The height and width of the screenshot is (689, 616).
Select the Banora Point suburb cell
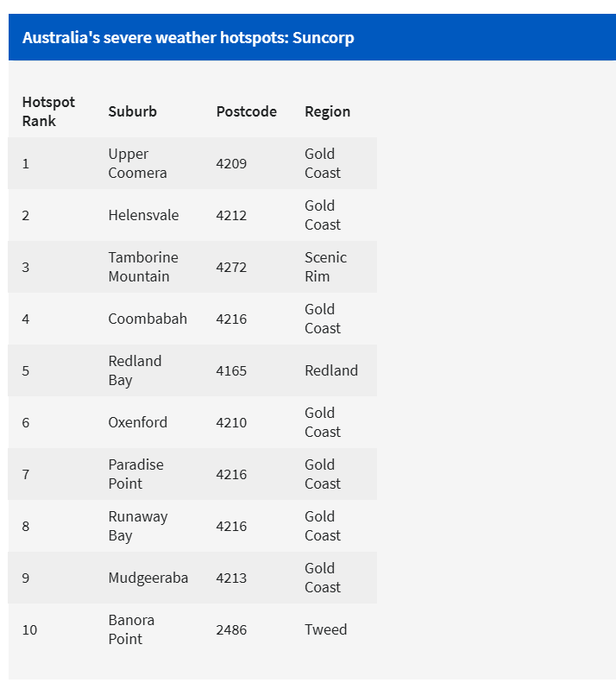tap(131, 629)
